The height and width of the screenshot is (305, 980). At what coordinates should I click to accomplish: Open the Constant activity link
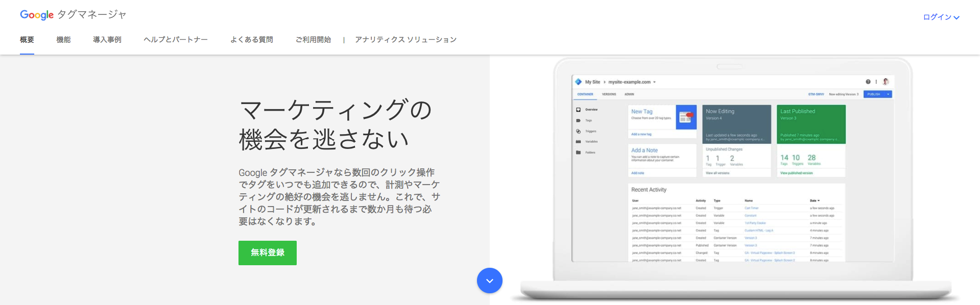(x=750, y=216)
